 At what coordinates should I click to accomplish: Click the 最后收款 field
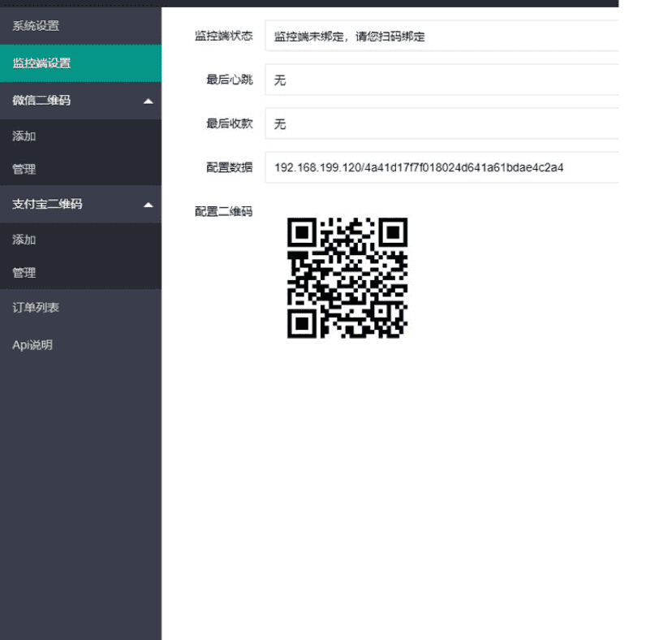click(442, 123)
